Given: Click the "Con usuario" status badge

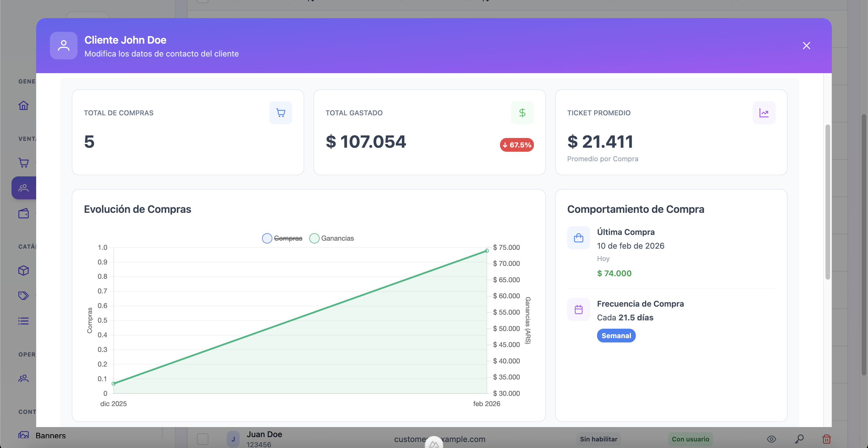Looking at the screenshot, I should click(690, 439).
